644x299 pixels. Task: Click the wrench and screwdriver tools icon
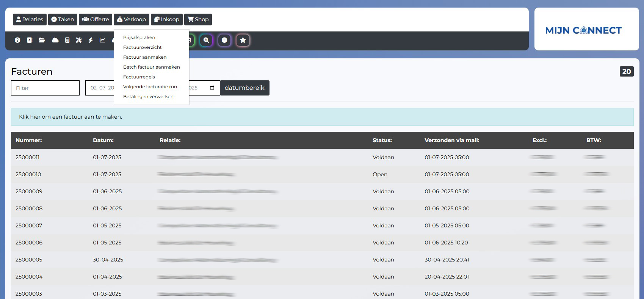[x=79, y=40]
